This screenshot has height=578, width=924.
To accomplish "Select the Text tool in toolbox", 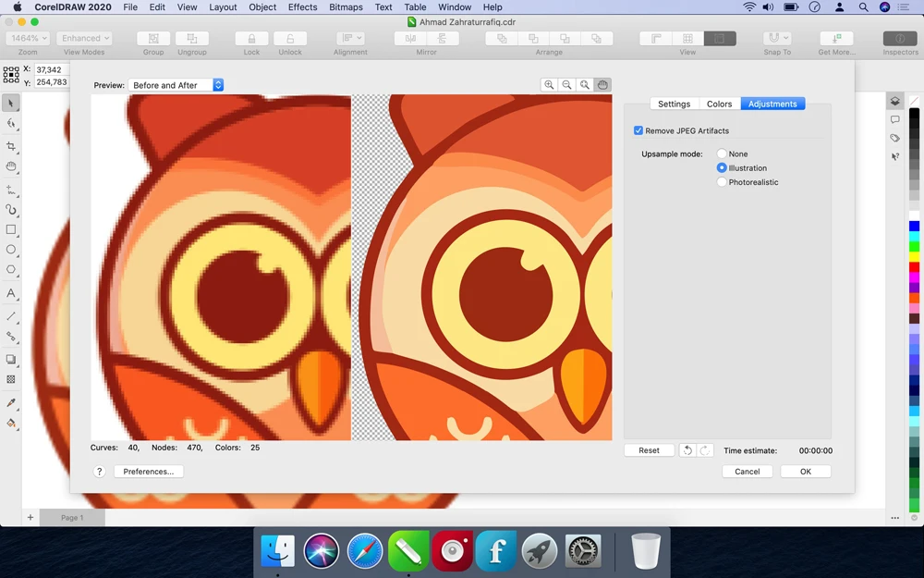I will pyautogui.click(x=11, y=293).
